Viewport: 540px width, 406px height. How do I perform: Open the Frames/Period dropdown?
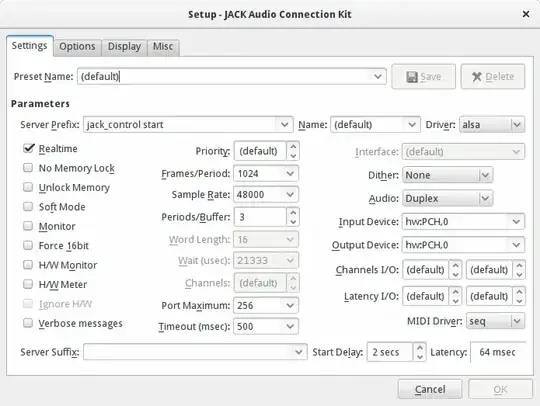pos(290,173)
